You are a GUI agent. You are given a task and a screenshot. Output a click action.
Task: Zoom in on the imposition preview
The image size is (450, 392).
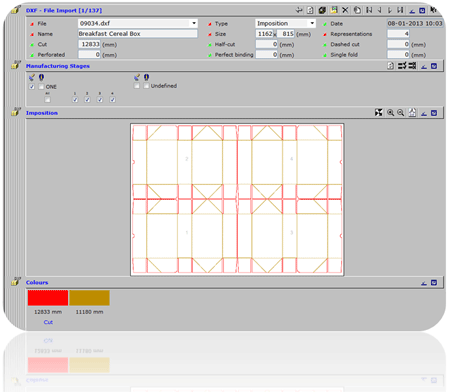click(x=390, y=113)
